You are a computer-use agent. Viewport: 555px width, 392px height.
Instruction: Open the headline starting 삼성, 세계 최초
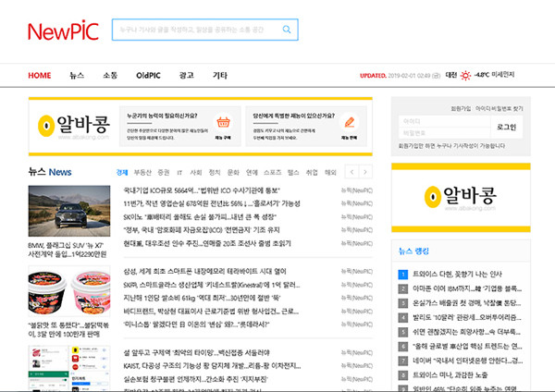tap(204, 272)
